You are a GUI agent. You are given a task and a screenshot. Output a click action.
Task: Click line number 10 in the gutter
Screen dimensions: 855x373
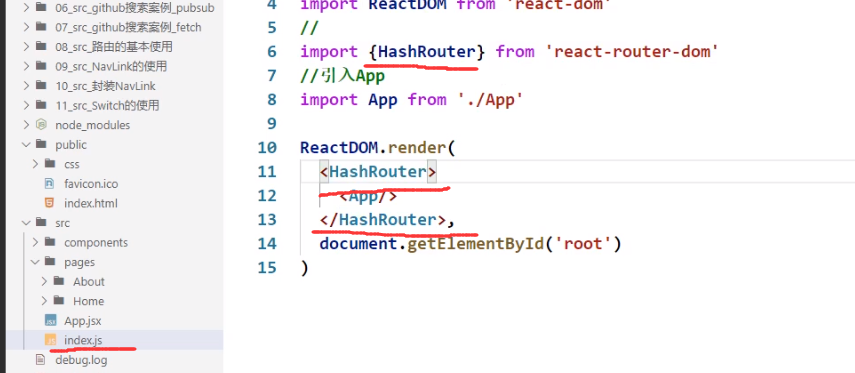coord(267,148)
